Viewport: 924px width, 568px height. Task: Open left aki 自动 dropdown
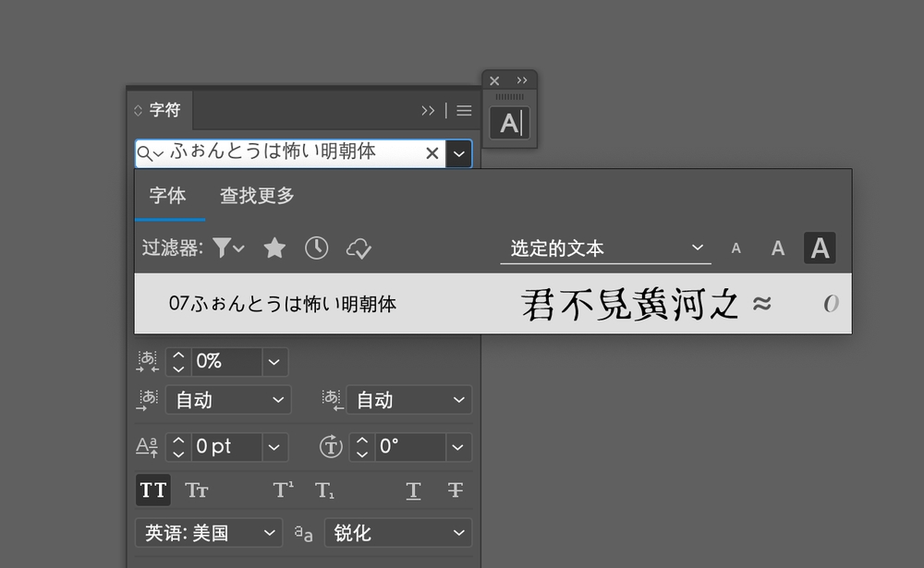(x=228, y=400)
